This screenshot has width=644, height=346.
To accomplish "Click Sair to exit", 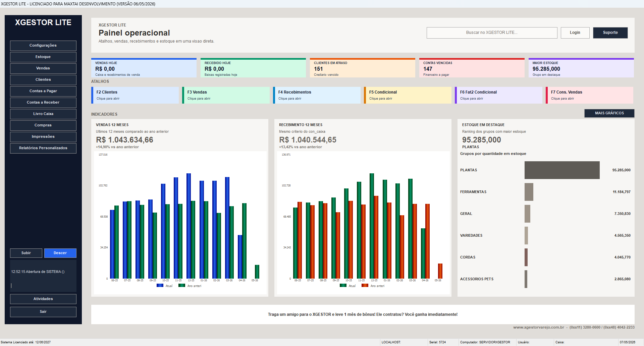I will click(x=43, y=312).
